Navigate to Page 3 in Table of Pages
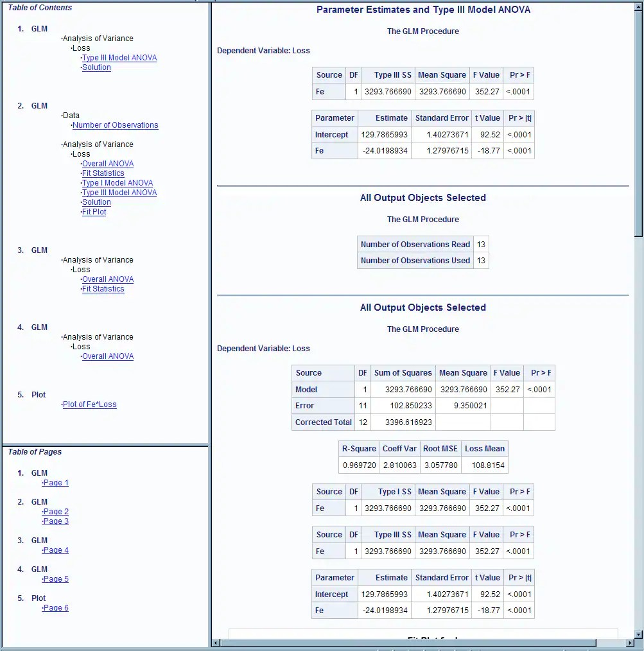Viewport: 644px width, 651px height. (x=55, y=521)
